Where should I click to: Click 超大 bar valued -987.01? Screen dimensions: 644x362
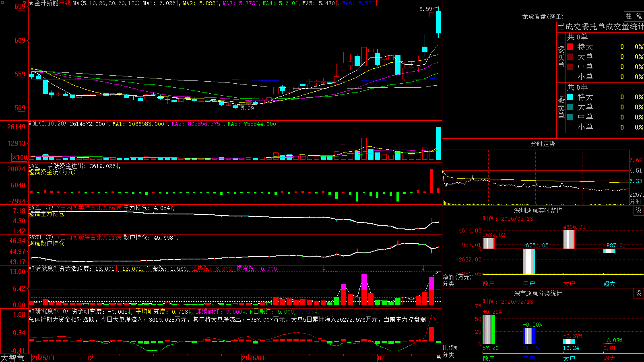pyautogui.click(x=609, y=251)
